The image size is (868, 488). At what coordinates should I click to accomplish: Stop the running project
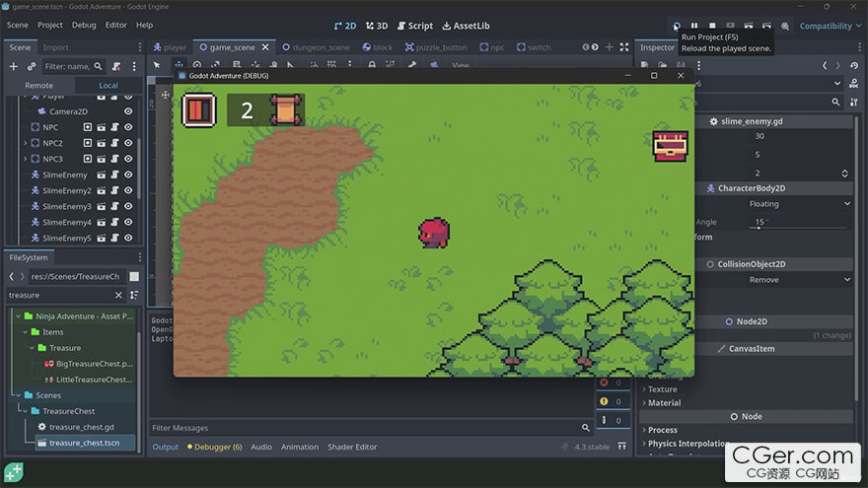(712, 26)
